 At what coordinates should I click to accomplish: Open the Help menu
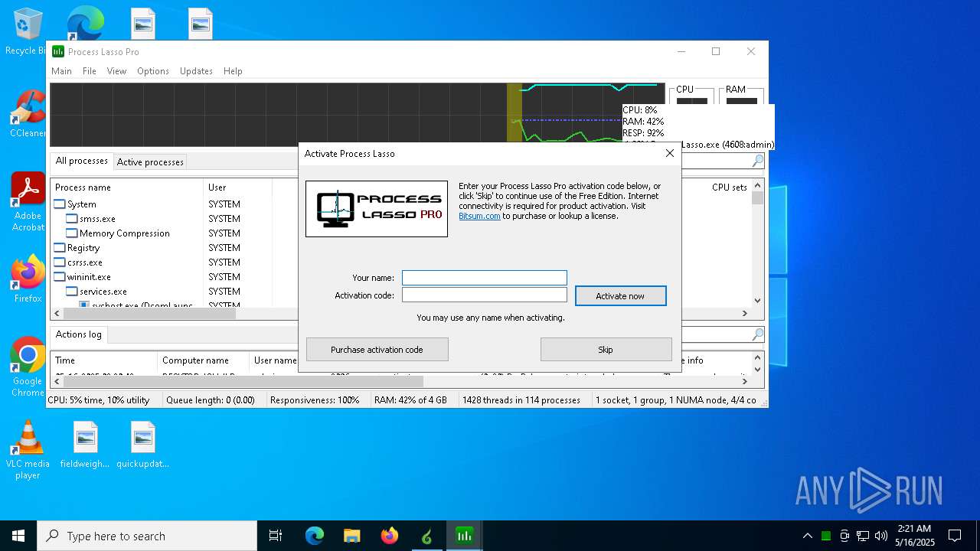click(x=233, y=71)
